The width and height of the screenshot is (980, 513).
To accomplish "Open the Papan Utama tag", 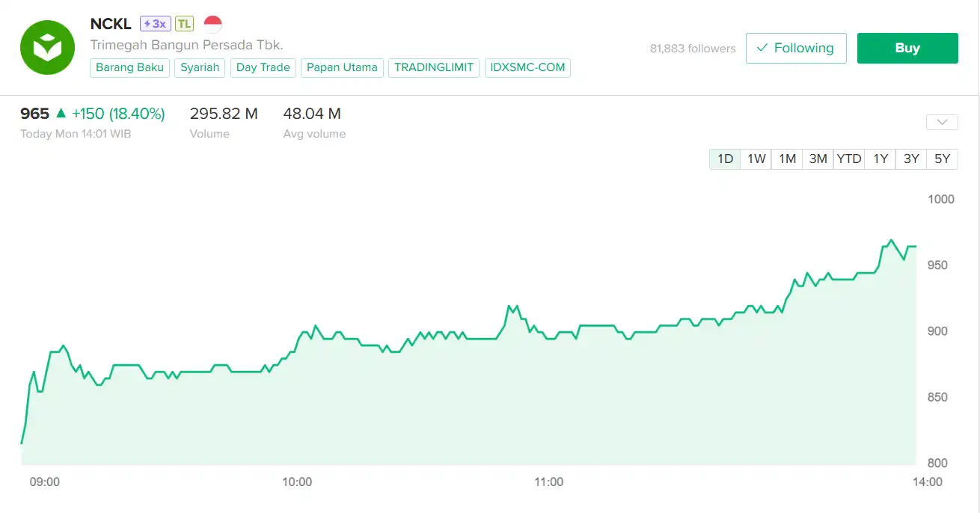I will [x=342, y=67].
